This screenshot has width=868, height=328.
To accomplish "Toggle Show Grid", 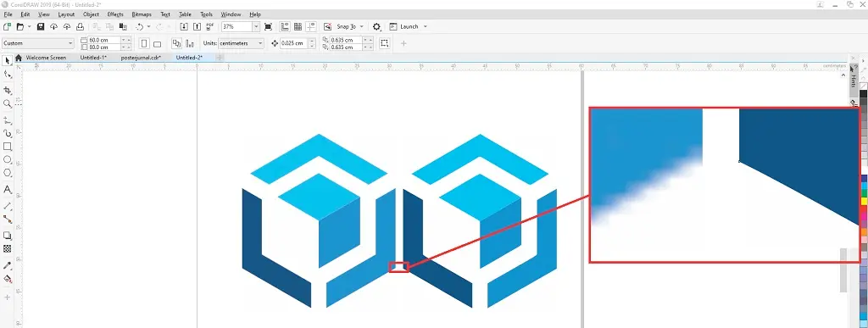I will click(x=298, y=26).
